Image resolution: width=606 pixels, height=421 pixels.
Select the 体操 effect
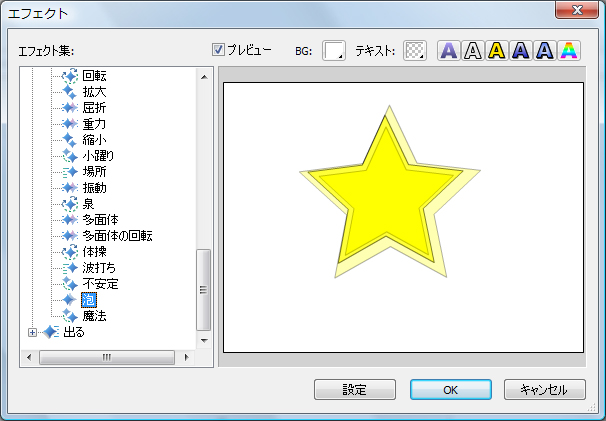click(x=94, y=252)
